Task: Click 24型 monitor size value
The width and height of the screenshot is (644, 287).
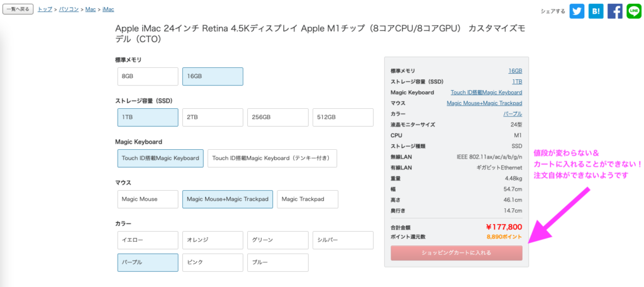Action: [x=516, y=125]
